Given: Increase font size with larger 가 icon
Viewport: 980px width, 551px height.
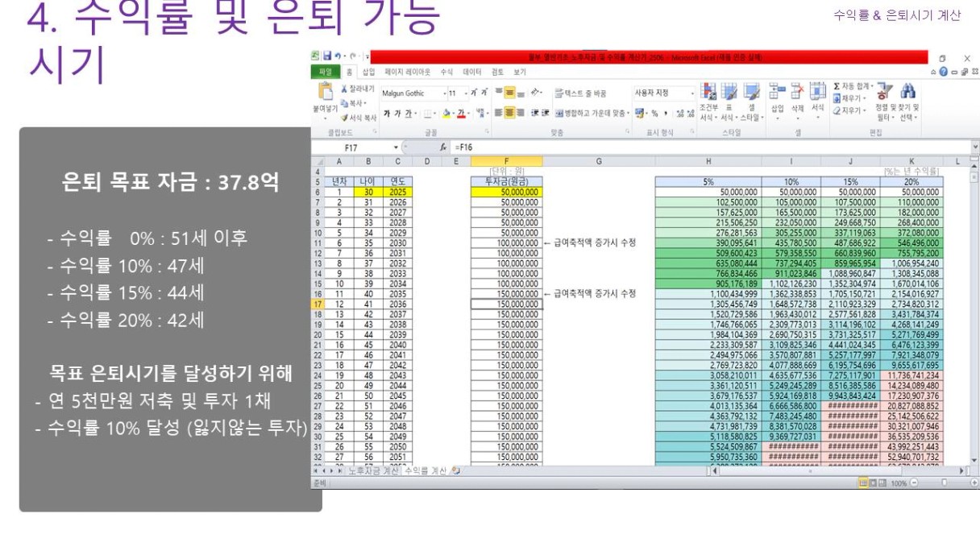Looking at the screenshot, I should (x=473, y=93).
